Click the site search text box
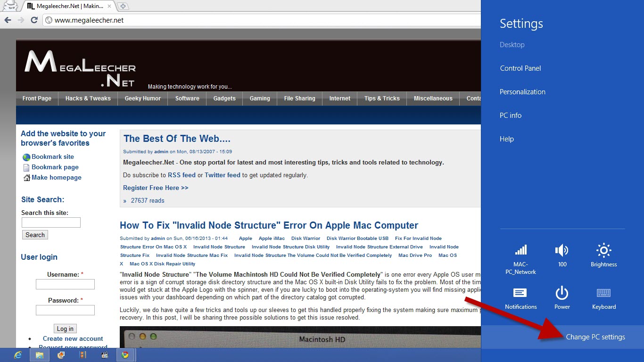This screenshot has height=362, width=644. (x=51, y=222)
